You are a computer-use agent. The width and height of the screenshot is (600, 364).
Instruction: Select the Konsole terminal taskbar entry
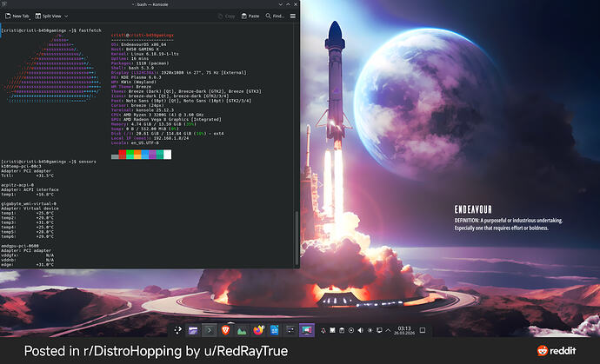coord(210,330)
